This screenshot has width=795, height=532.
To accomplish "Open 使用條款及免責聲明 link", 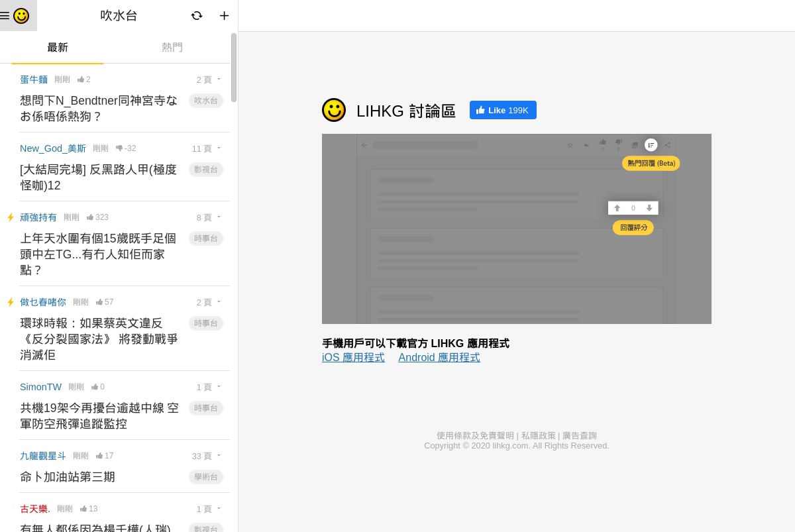I will click(475, 435).
